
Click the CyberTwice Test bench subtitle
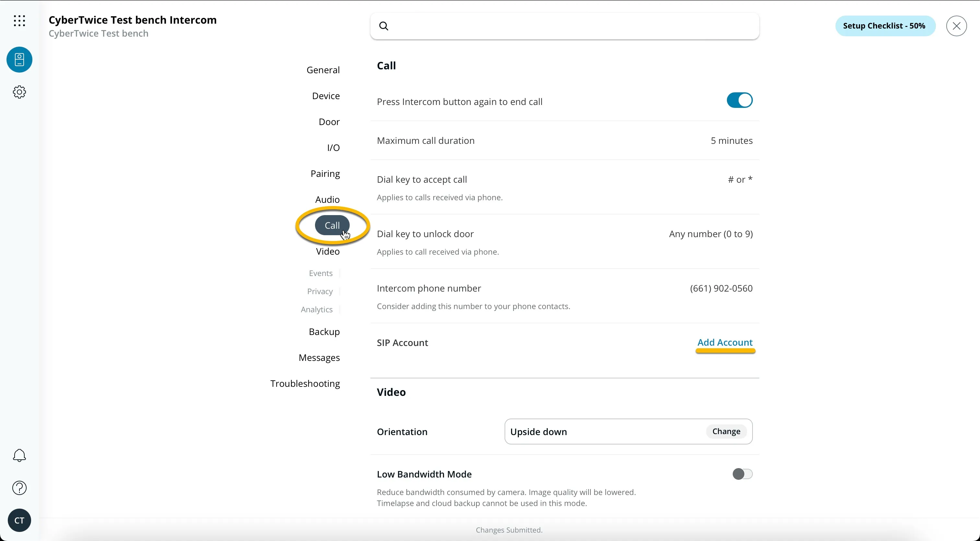(x=99, y=33)
